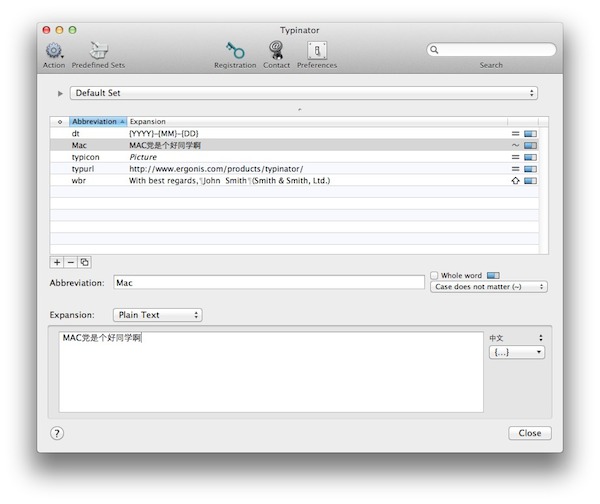Duplicate the selected abbreviation item

point(85,263)
